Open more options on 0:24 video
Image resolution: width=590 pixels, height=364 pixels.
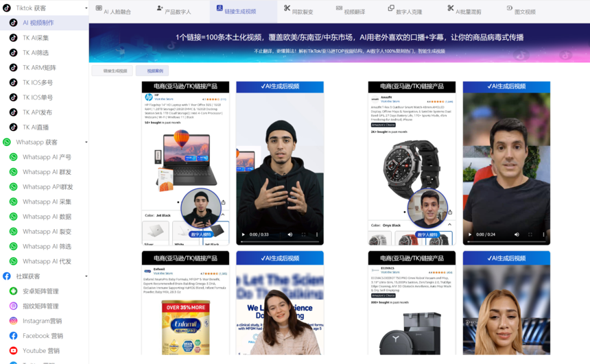pos(543,234)
